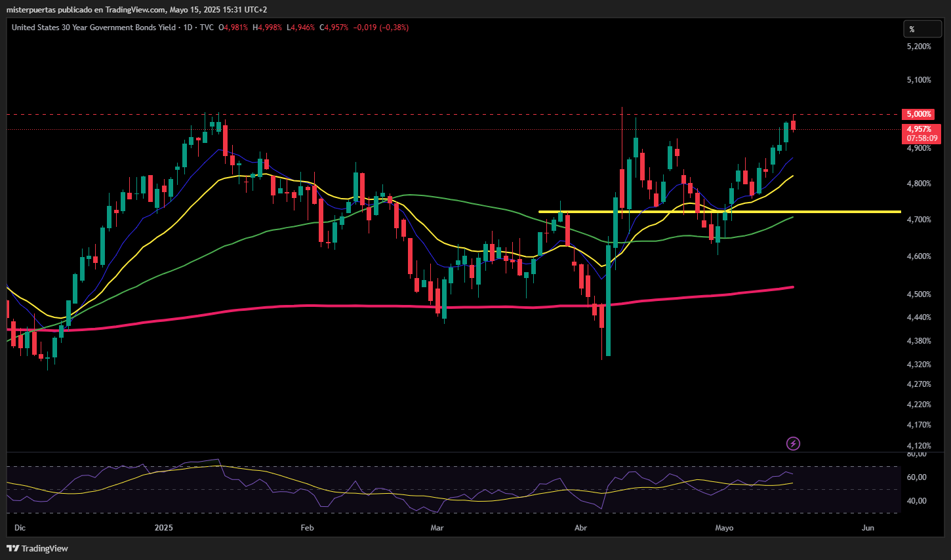This screenshot has width=951, height=560.
Task: Click the Abr label on time axis
Action: (x=580, y=528)
